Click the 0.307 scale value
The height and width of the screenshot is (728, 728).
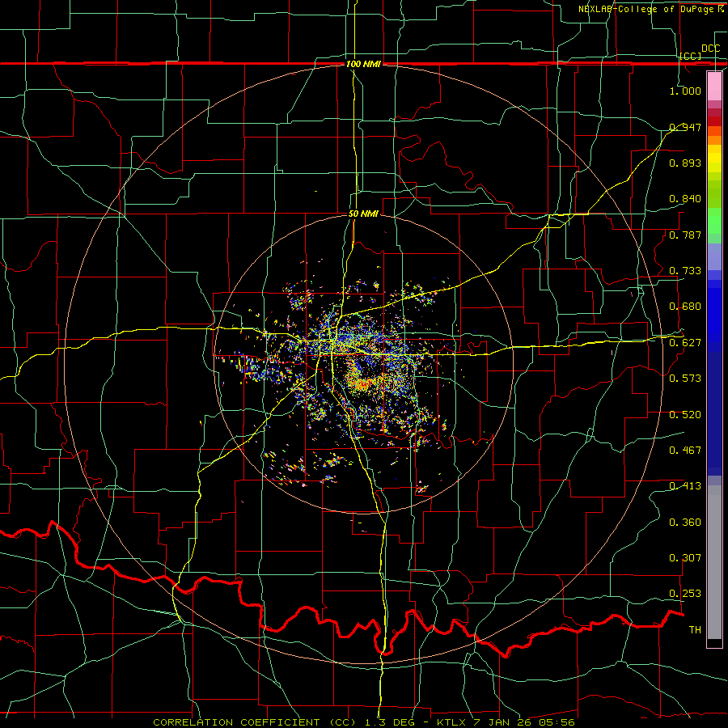685,558
